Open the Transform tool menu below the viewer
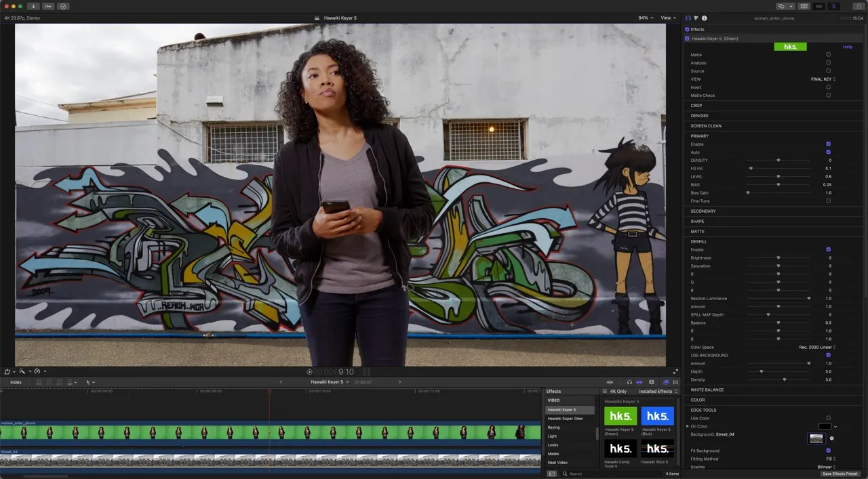868x479 pixels. coord(9,372)
